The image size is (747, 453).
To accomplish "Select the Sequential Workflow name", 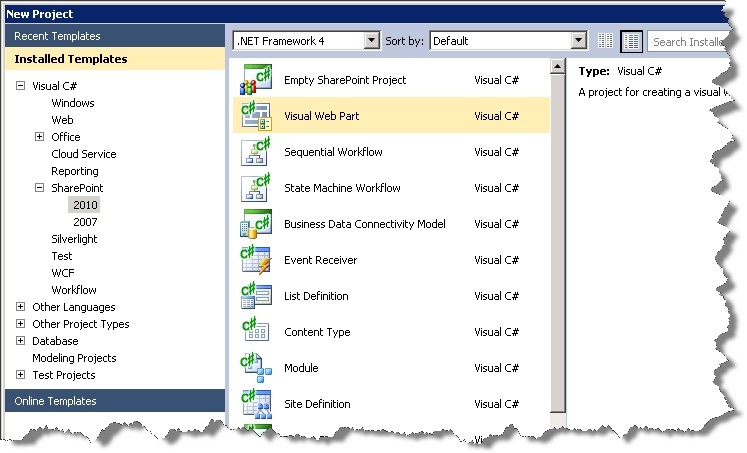I will pos(333,152).
